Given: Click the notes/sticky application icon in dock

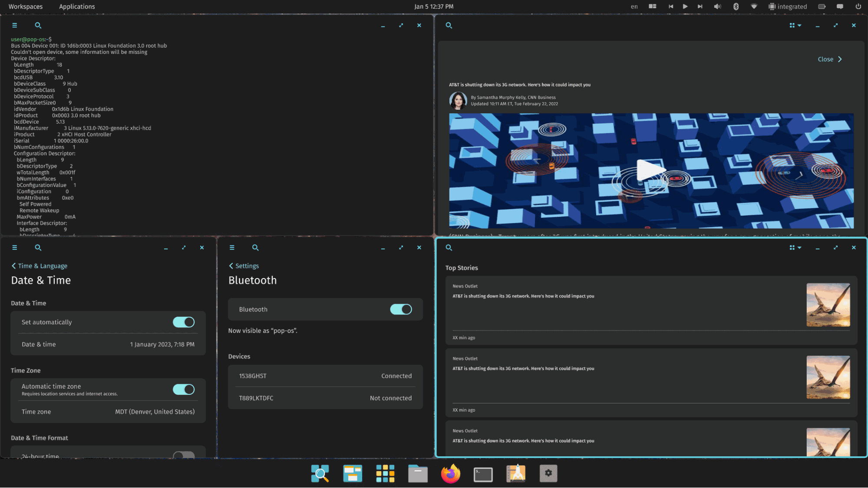Looking at the screenshot, I should (515, 473).
